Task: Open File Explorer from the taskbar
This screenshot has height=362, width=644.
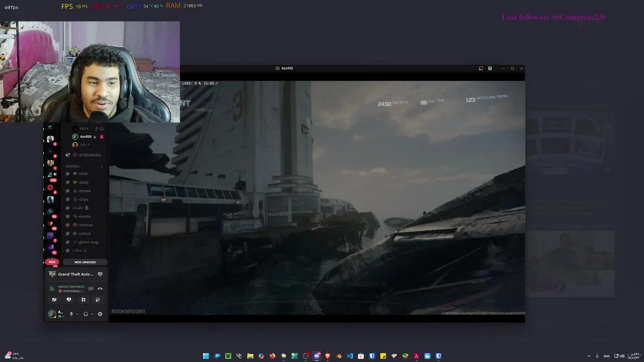Action: (250, 356)
